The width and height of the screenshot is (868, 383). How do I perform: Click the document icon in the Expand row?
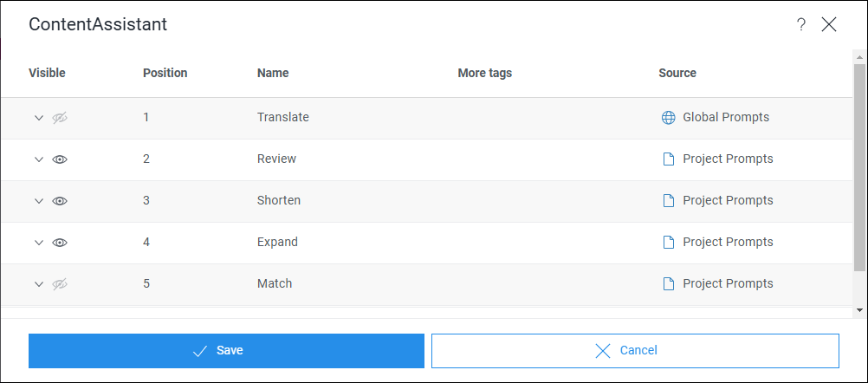[668, 243]
